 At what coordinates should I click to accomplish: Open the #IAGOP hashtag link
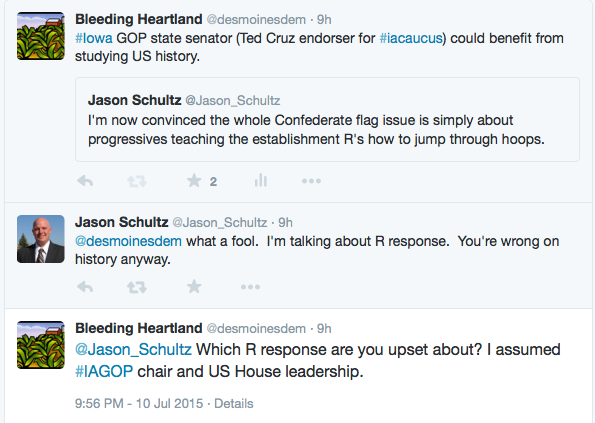pyautogui.click(x=104, y=371)
